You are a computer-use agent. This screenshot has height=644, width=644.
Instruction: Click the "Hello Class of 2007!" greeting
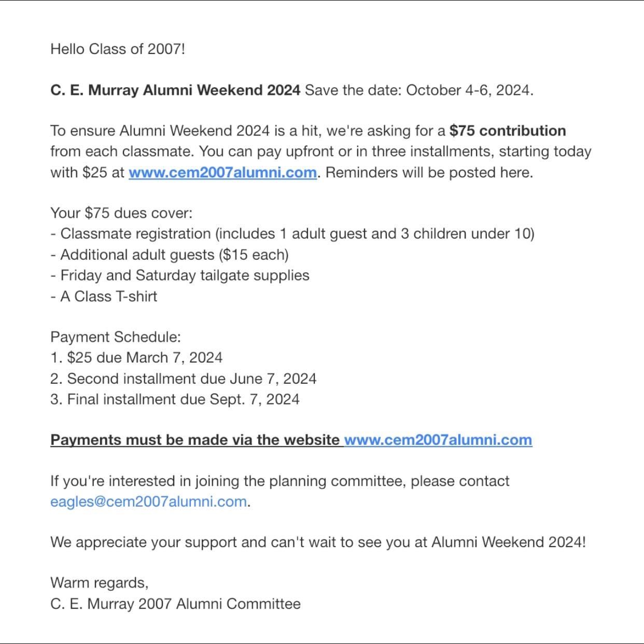[118, 49]
